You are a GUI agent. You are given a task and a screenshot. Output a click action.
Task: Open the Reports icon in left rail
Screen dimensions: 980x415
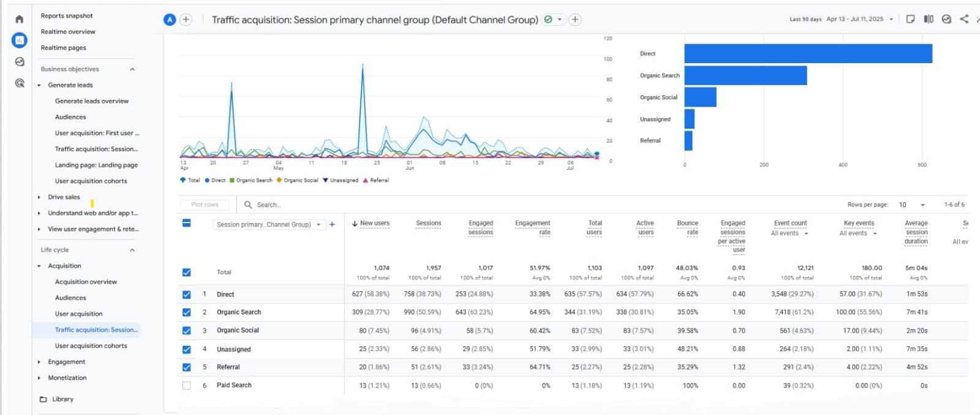(x=20, y=40)
